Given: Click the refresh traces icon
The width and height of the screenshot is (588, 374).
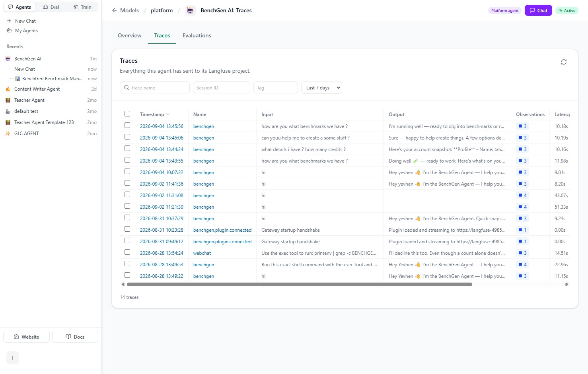Looking at the screenshot, I should point(564,62).
